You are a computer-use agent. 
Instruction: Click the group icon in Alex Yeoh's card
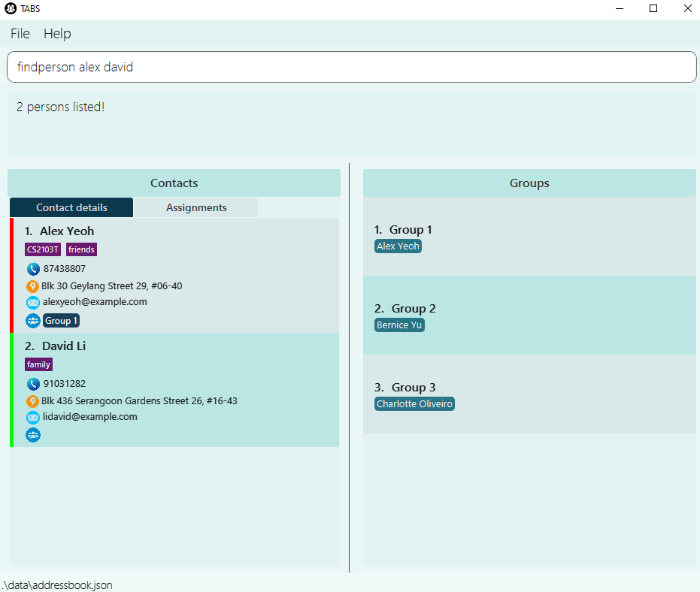(33, 321)
